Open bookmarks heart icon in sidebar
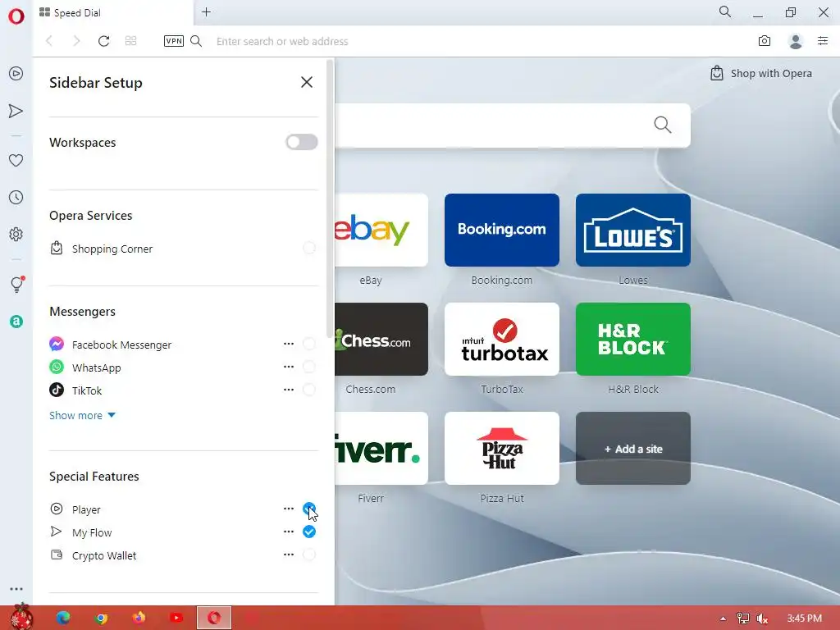Screen dimensions: 840x630 click(x=16, y=160)
